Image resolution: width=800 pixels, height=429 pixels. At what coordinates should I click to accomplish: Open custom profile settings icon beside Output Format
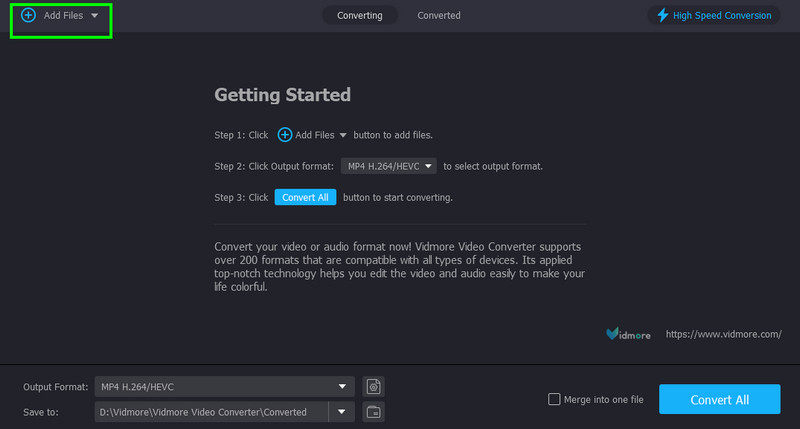tap(373, 387)
